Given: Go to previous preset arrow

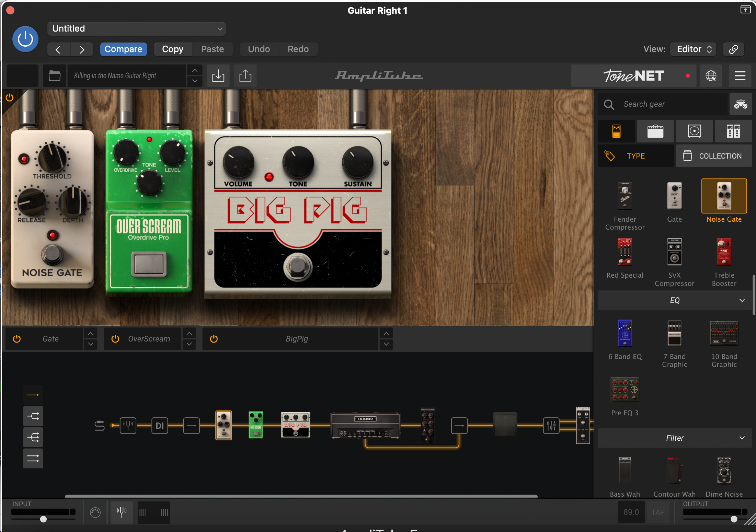Looking at the screenshot, I should click(x=58, y=49).
